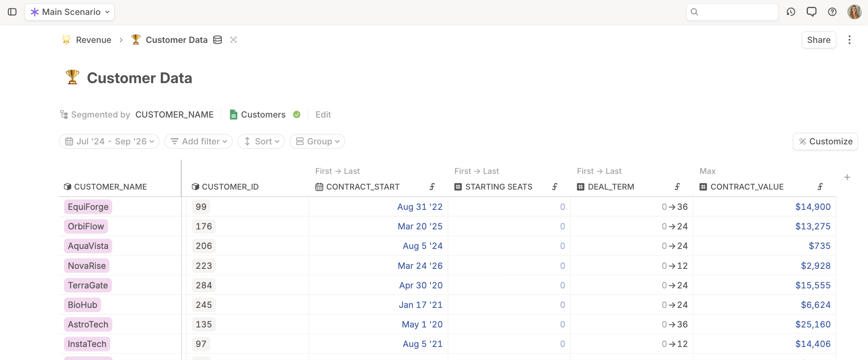Open formula icon for STARTING SEATS
This screenshot has height=360, width=868.
pyautogui.click(x=555, y=187)
